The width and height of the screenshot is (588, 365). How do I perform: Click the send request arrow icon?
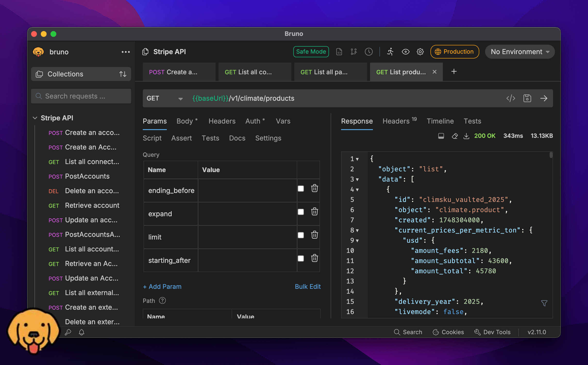coord(544,98)
